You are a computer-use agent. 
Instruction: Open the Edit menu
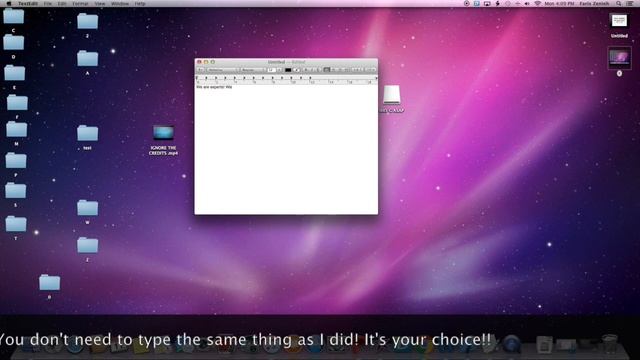click(62, 3)
